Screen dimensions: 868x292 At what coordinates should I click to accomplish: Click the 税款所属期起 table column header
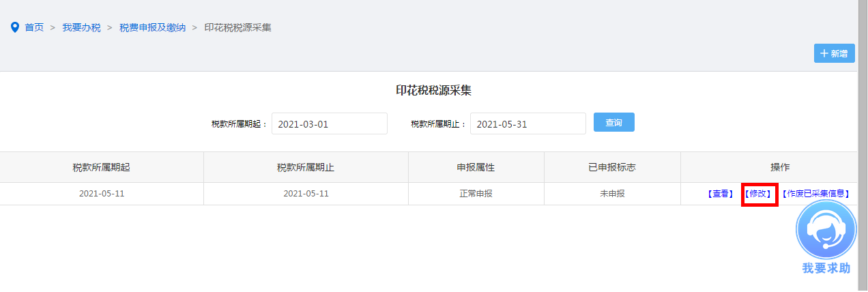pos(101,167)
